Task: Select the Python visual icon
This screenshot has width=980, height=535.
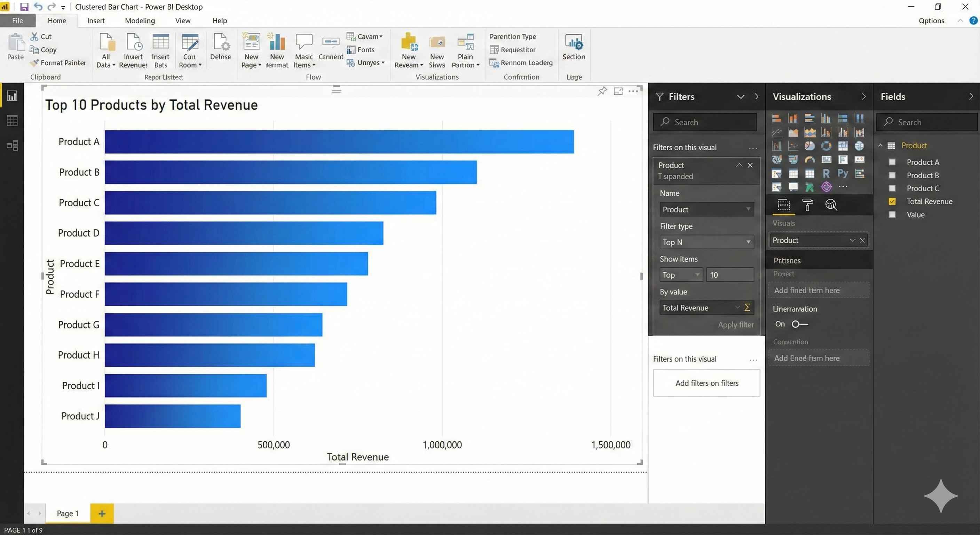Action: pos(843,173)
